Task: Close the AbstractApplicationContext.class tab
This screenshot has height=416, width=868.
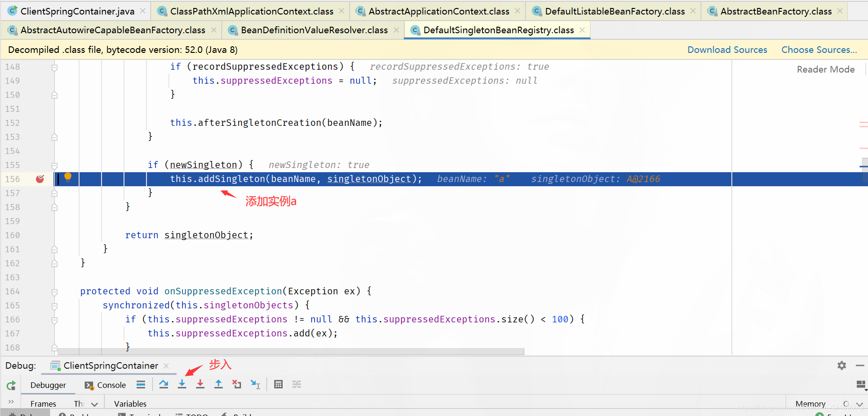Action: point(518,11)
